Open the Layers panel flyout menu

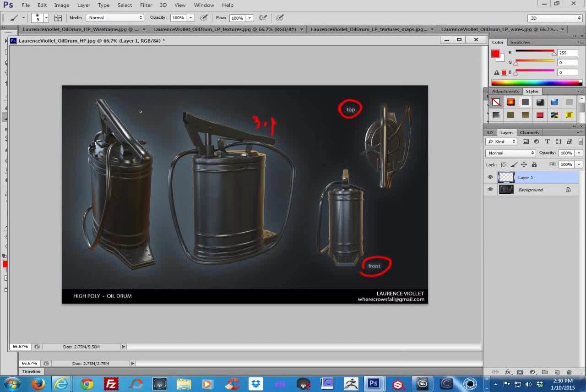[580, 132]
